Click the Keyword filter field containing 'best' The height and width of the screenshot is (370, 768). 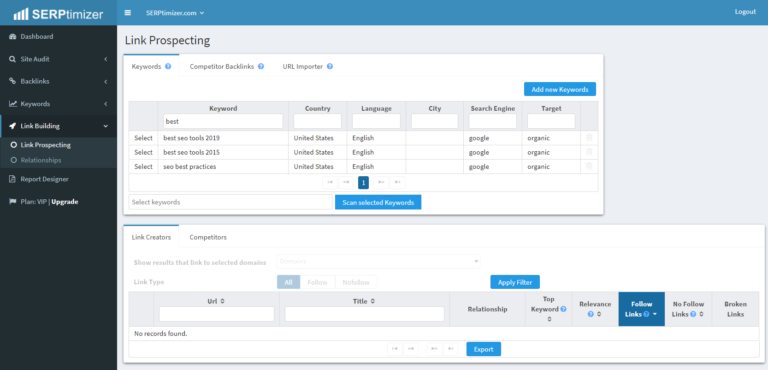coord(223,121)
